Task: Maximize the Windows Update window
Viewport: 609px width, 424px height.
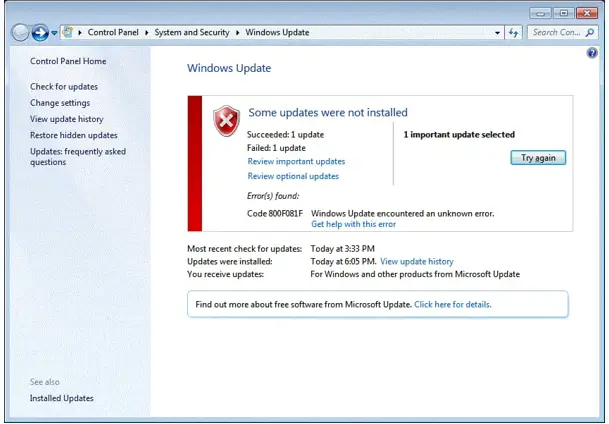Action: coord(564,14)
